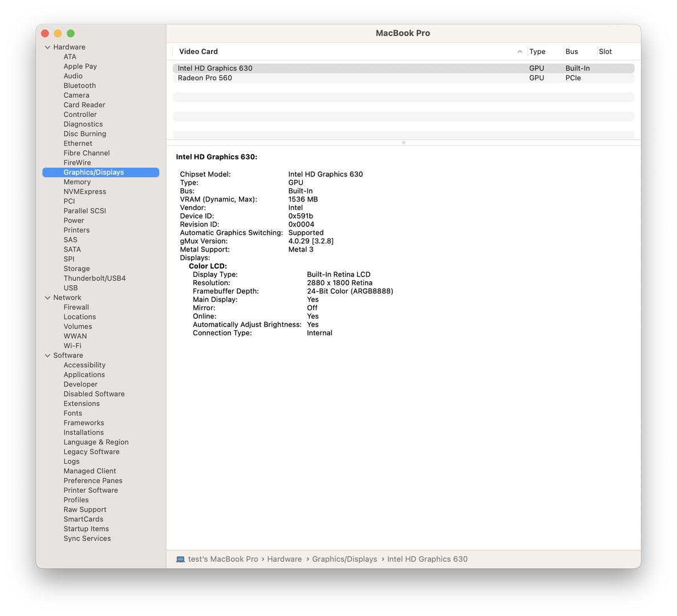Open Extensions under Software
This screenshot has height=616, width=677.
[x=82, y=404]
